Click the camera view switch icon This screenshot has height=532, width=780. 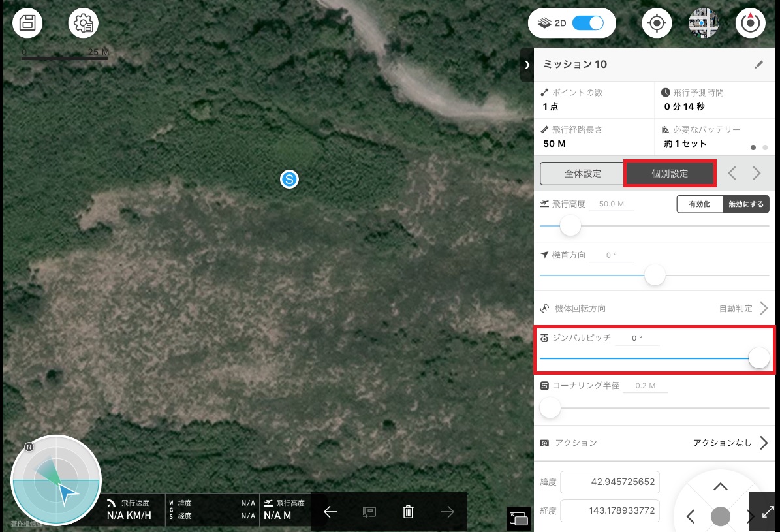click(x=518, y=518)
